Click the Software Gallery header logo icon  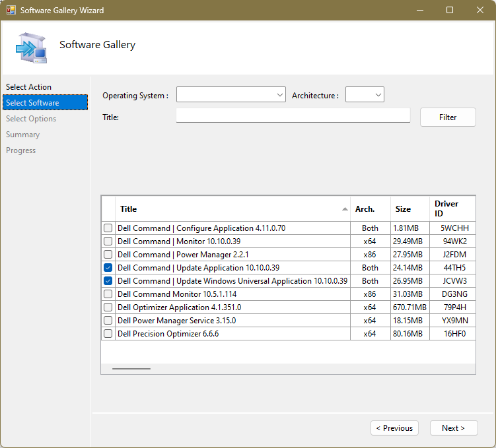[31, 48]
